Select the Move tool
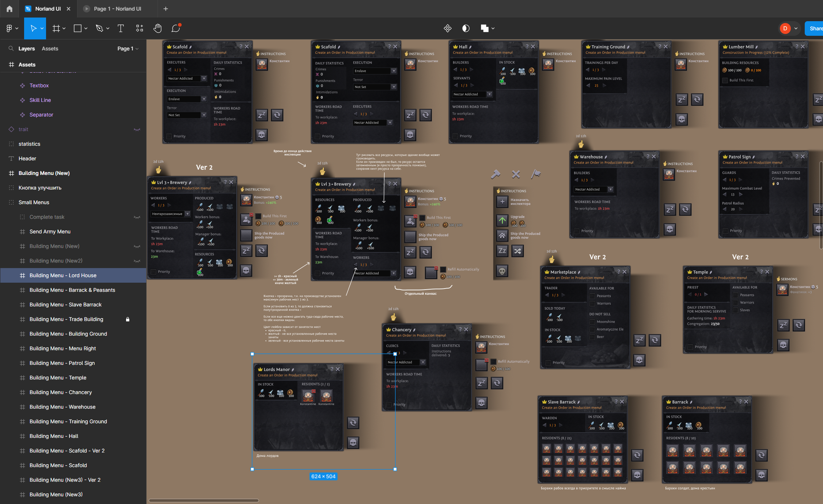823x504 pixels. click(33, 28)
